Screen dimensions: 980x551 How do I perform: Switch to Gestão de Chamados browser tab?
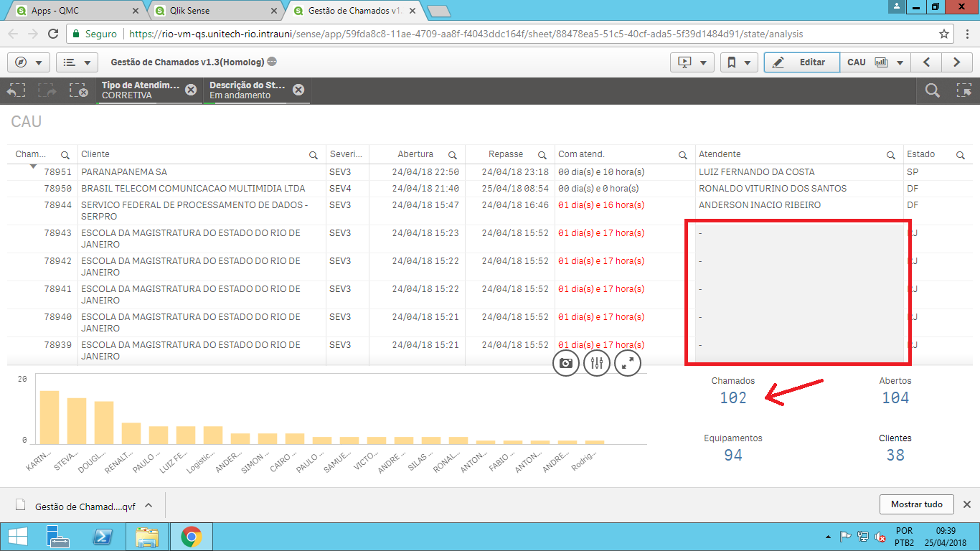pyautogui.click(x=354, y=11)
